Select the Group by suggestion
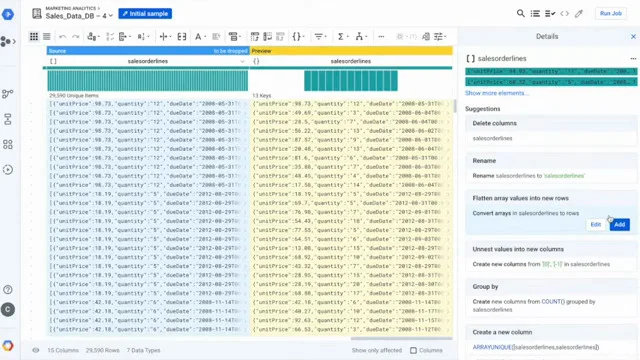Screen dimensions: 640x360 pos(551,298)
